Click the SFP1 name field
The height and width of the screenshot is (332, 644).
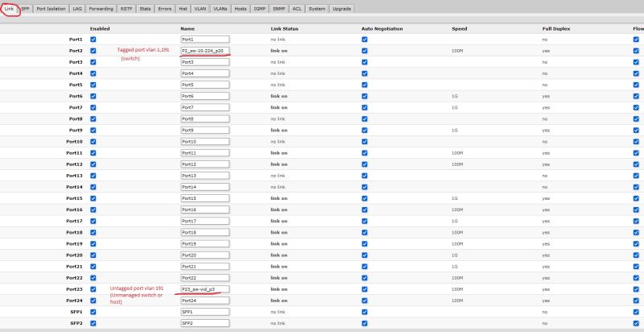(x=205, y=312)
